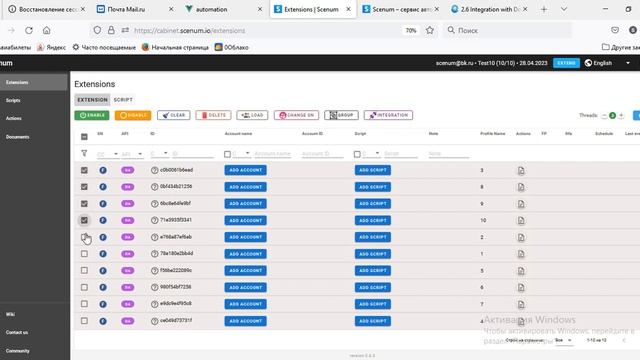The height and width of the screenshot is (360, 640).
Task: Open the Account name condition dropdown
Action: [x=242, y=153]
